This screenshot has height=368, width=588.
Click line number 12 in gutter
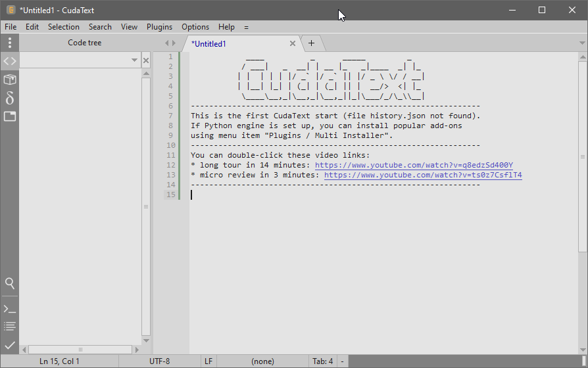[170, 165]
